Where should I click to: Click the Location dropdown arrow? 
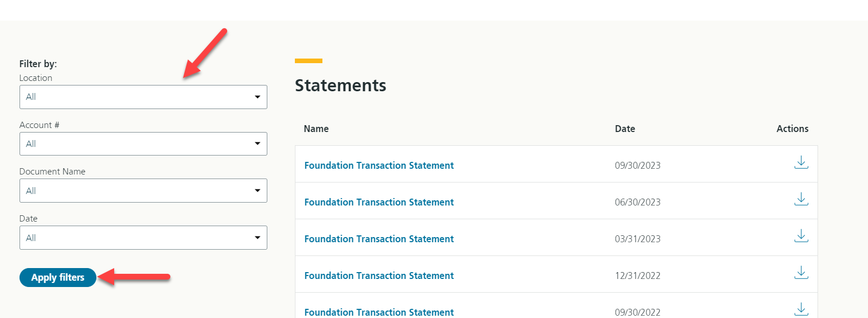coord(258,97)
